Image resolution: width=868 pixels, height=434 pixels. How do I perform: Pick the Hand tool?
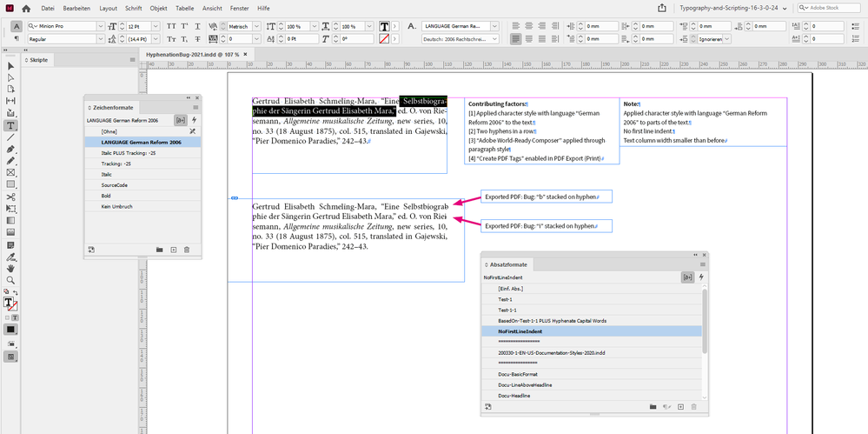click(10, 269)
